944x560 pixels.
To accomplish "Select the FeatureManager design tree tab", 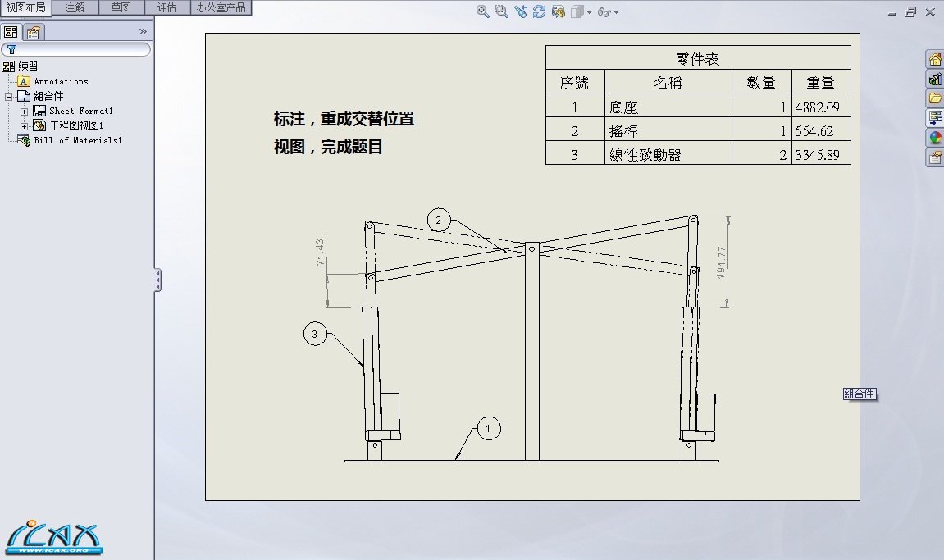I will (11, 32).
